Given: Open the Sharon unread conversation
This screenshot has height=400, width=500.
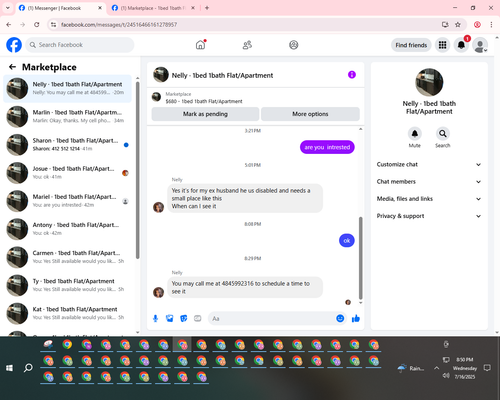Looking at the screenshot, I should coord(68,145).
